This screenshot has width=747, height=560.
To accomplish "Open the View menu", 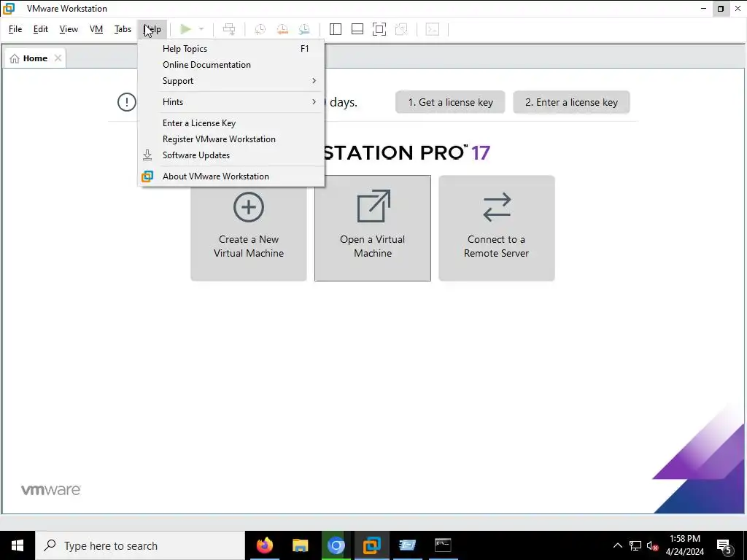I will click(x=69, y=29).
